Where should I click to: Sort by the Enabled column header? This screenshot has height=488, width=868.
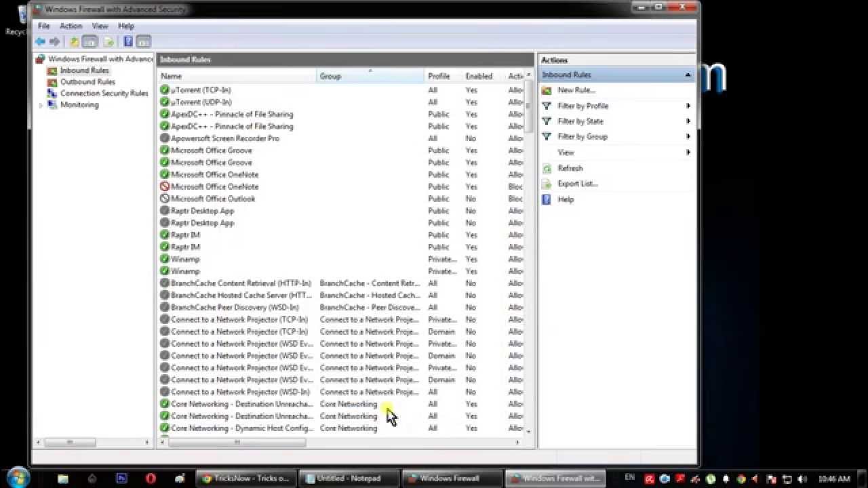484,76
